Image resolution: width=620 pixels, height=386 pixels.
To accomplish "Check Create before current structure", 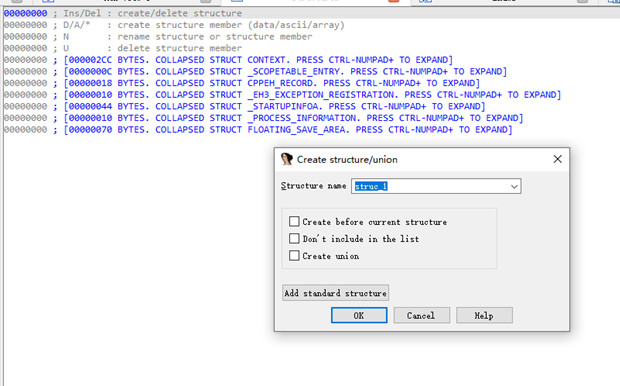I will tap(294, 221).
